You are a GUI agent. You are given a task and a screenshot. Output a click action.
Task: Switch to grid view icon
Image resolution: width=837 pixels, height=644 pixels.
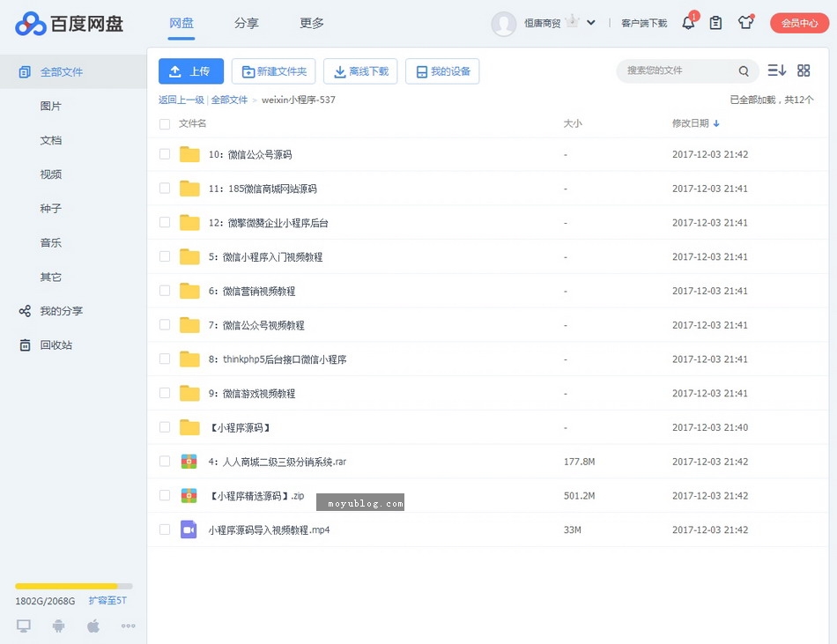coord(804,70)
